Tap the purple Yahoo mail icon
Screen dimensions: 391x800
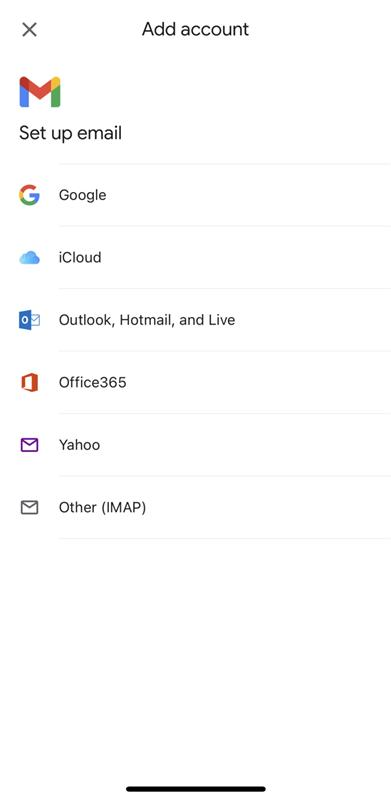30,445
